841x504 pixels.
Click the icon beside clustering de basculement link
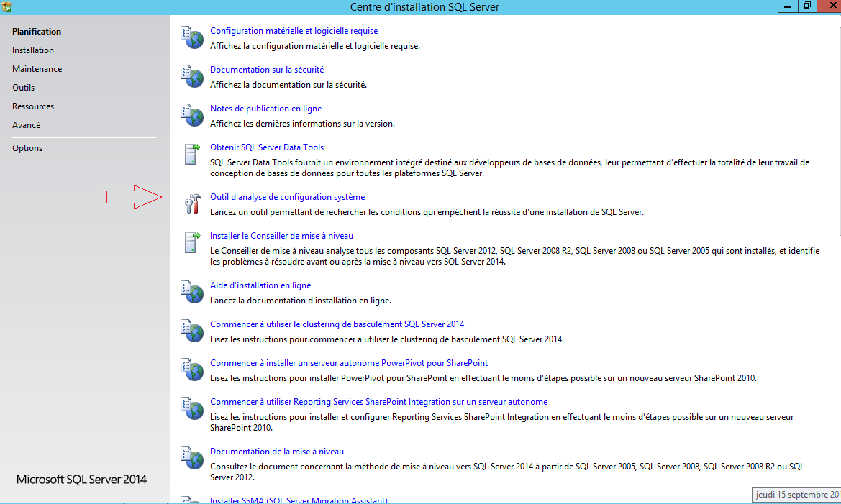[191, 331]
